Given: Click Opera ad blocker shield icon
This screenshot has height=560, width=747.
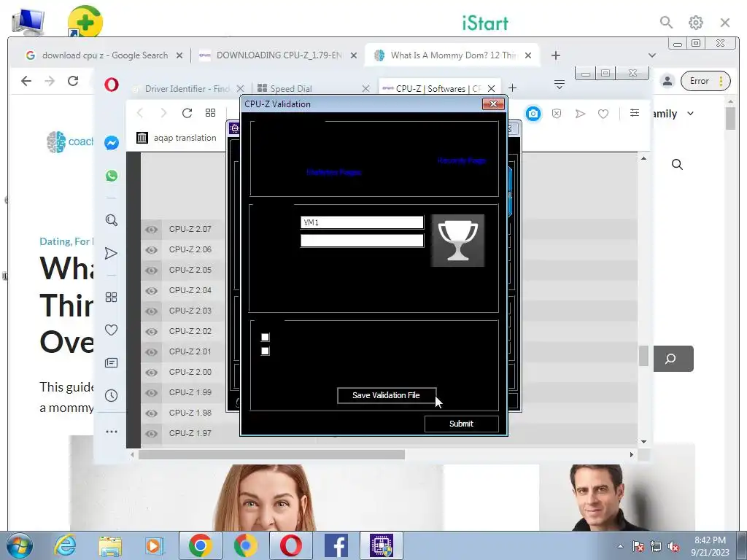Looking at the screenshot, I should pos(557,114).
